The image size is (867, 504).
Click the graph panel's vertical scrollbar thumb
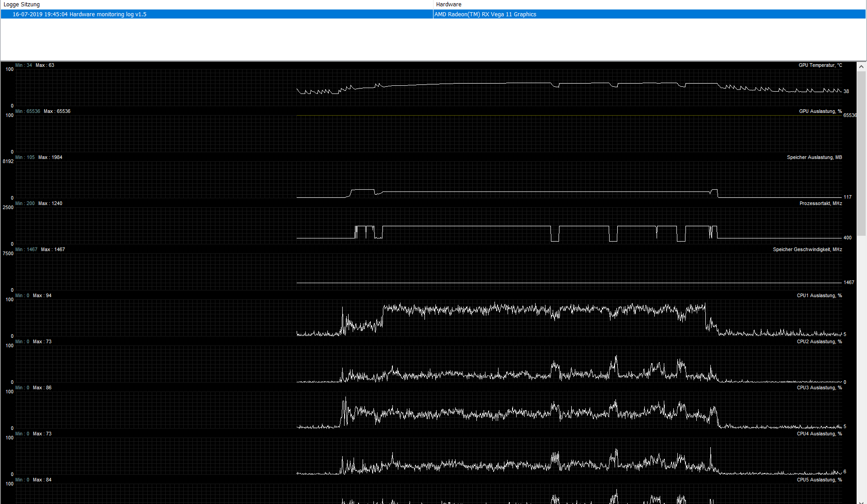tap(861, 154)
